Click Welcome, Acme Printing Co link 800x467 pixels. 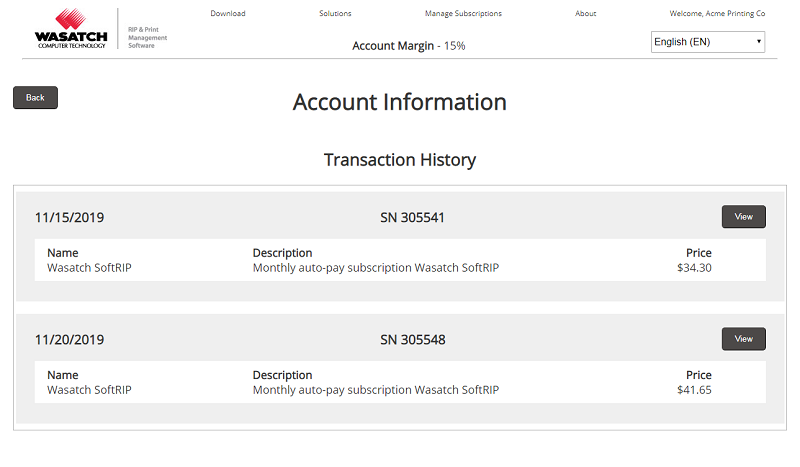tap(717, 13)
